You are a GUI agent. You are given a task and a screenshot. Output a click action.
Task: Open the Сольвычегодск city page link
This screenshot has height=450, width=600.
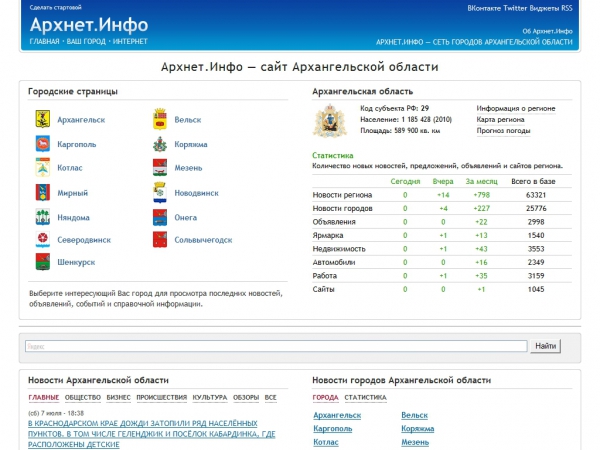click(x=203, y=240)
